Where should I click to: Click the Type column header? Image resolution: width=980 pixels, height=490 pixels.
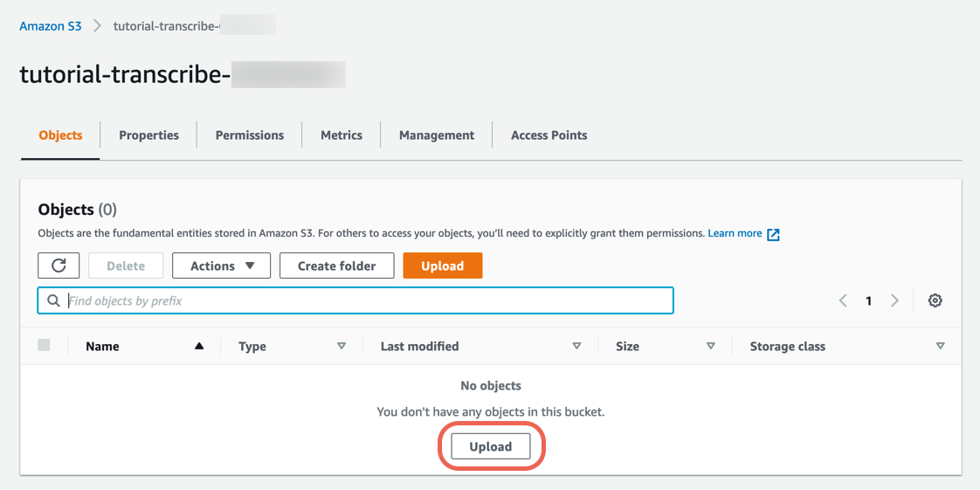click(x=252, y=346)
